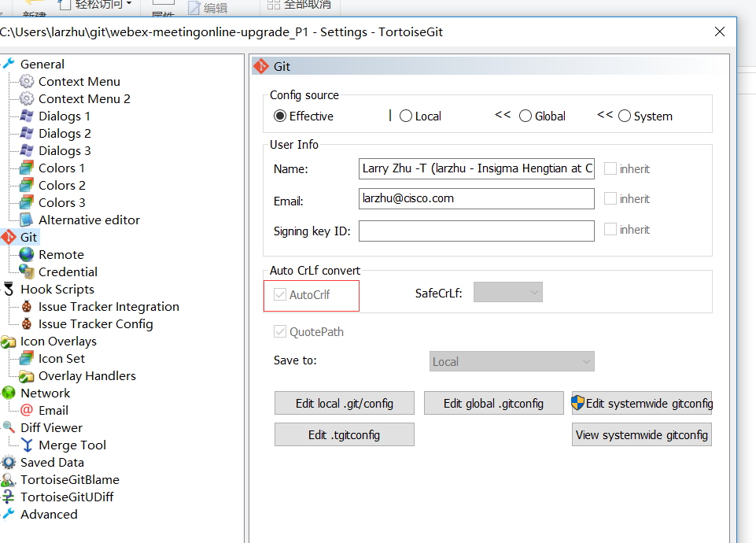Click the Advanced wrench icon
Screen dimensions: 756x543
[x=9, y=514]
